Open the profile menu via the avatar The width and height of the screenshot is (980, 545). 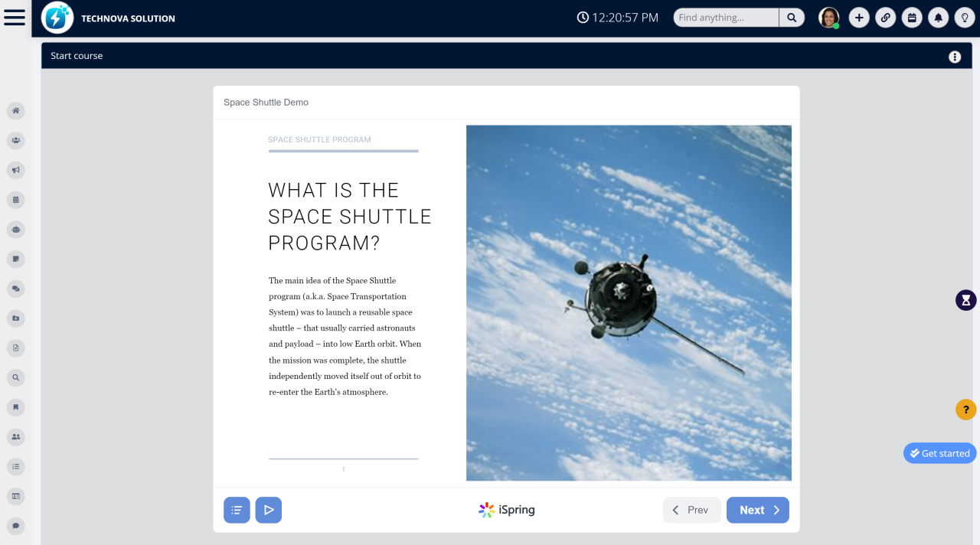[828, 17]
